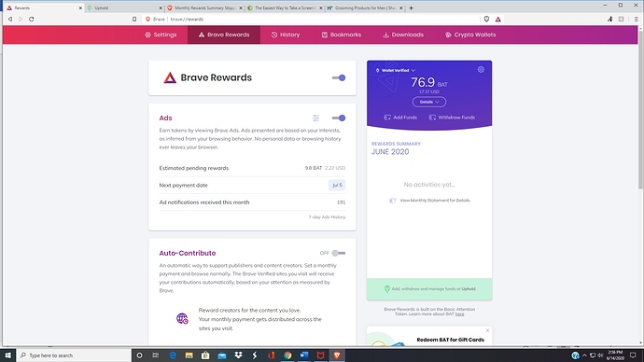644x362 pixels.
Task: Click View Monthly Statement icon
Action: pos(392,201)
